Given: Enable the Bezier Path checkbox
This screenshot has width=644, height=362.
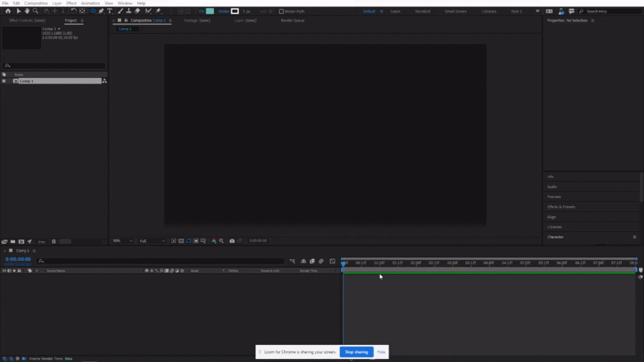Looking at the screenshot, I should tap(281, 11).
